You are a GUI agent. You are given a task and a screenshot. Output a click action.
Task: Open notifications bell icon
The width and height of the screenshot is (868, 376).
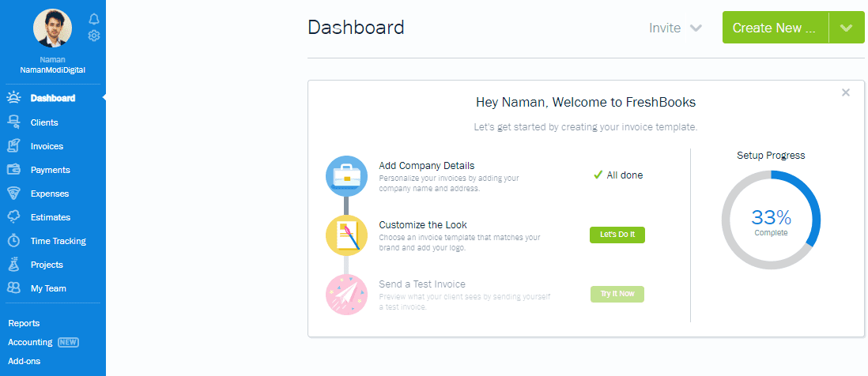click(x=94, y=19)
